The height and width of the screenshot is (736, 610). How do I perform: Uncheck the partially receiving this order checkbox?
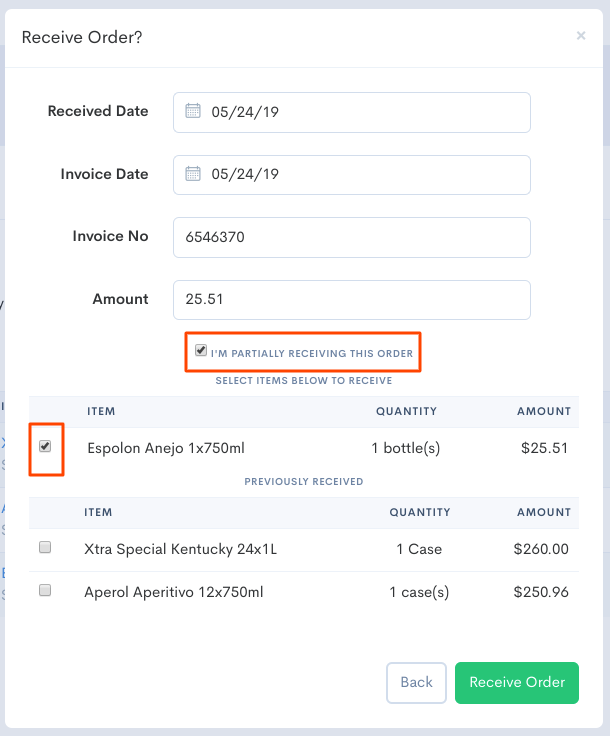[201, 351]
